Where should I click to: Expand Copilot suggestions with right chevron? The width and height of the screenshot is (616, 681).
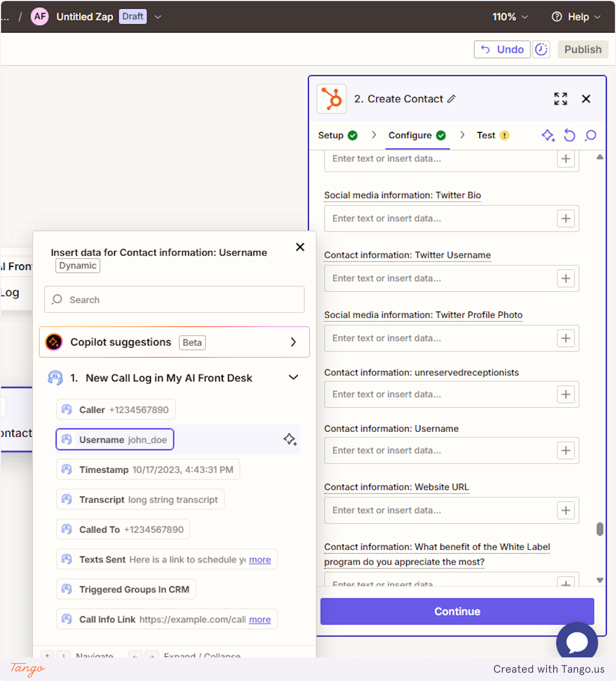pyautogui.click(x=293, y=342)
